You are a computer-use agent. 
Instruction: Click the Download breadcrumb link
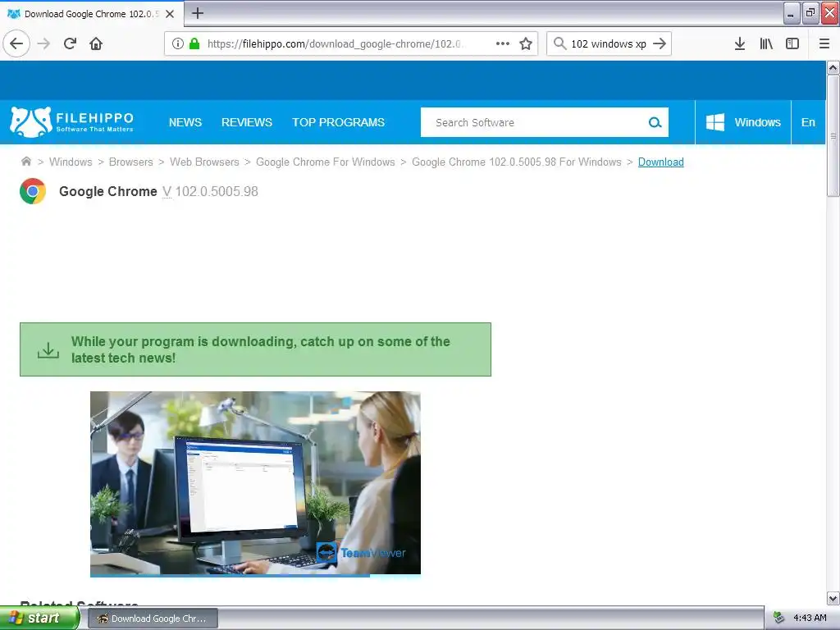pyautogui.click(x=660, y=162)
